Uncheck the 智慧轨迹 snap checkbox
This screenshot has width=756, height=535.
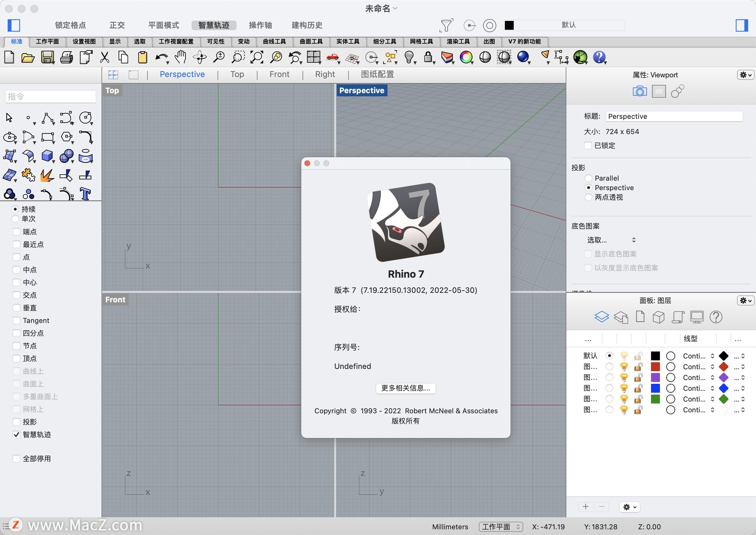[x=17, y=435]
